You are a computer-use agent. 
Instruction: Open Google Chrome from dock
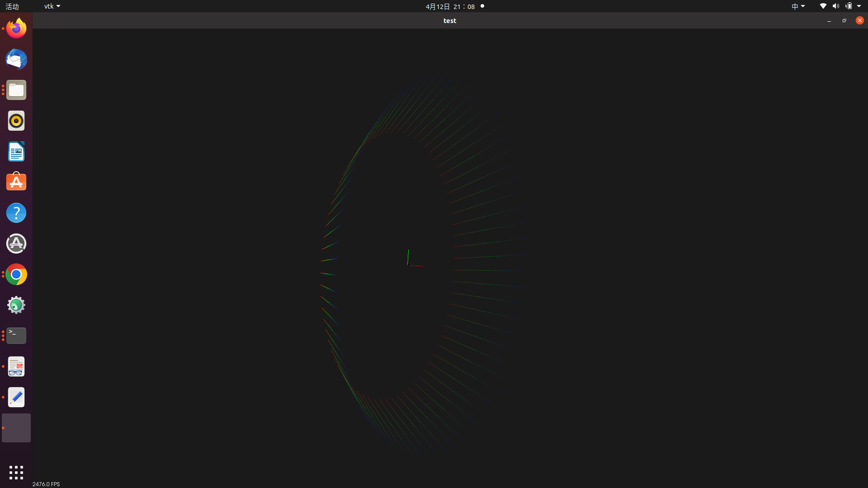click(16, 274)
